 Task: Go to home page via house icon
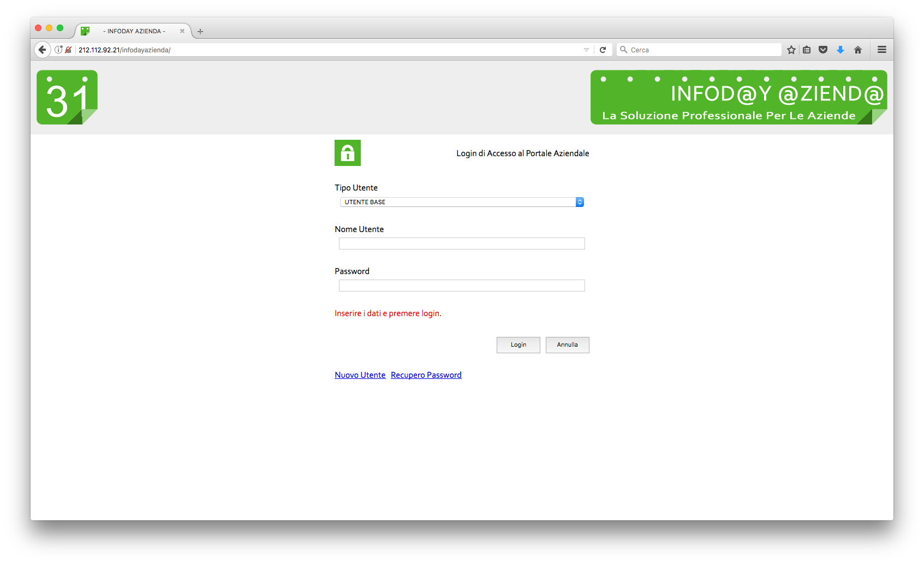pos(858,50)
